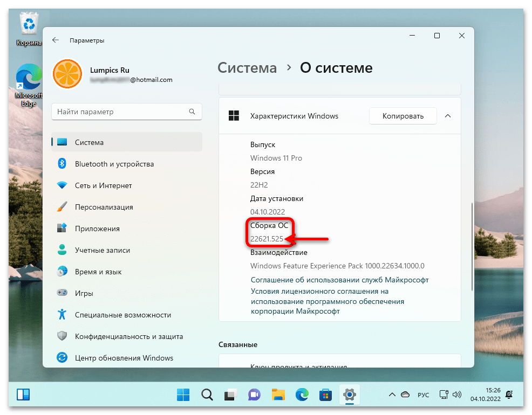Expand hidden tray icons chevron
532x415 pixels.
point(392,395)
